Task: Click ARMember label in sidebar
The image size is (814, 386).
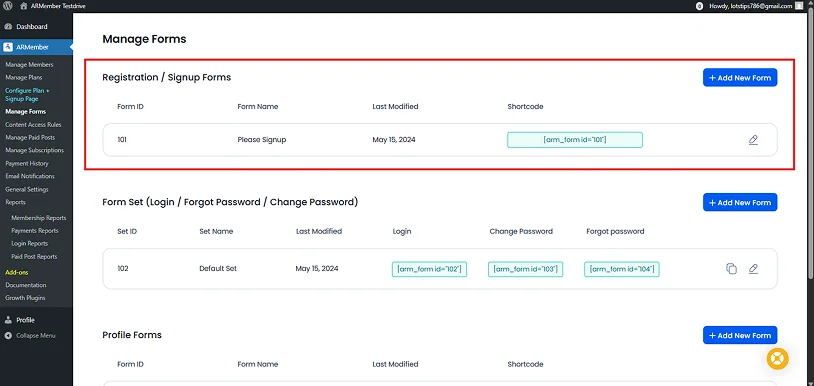Action: pyautogui.click(x=33, y=47)
